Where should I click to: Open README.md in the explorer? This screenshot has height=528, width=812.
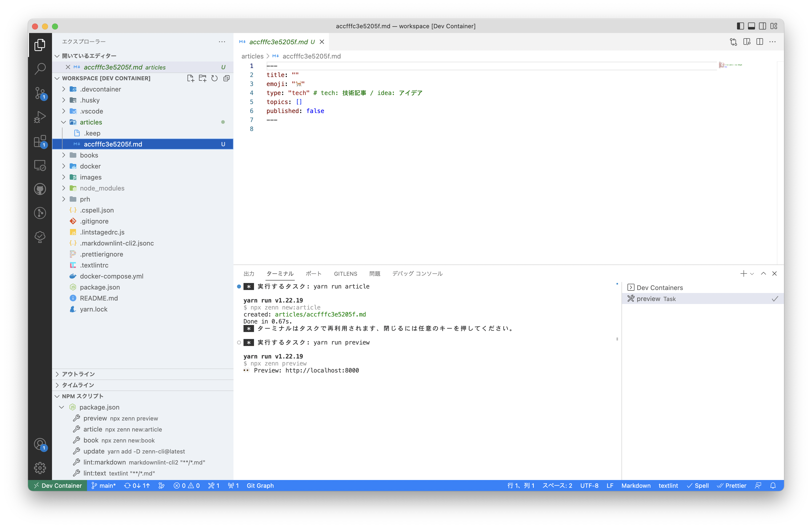(x=142, y=298)
